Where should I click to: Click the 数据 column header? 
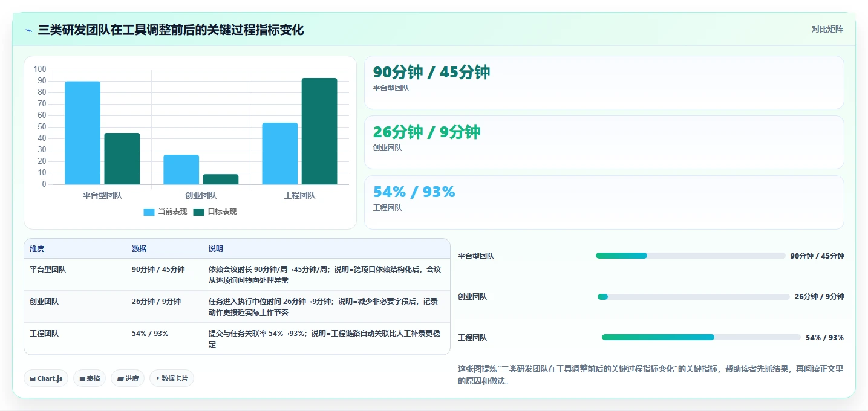tap(139, 249)
